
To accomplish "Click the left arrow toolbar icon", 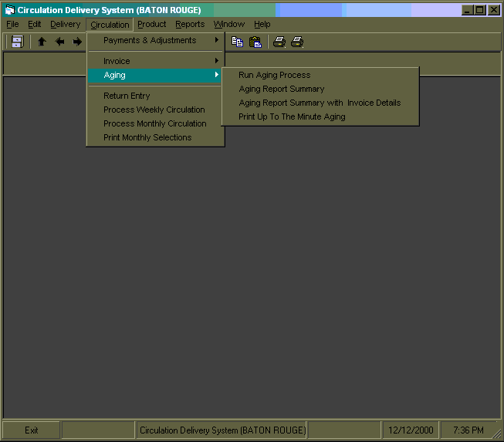I will tap(59, 42).
